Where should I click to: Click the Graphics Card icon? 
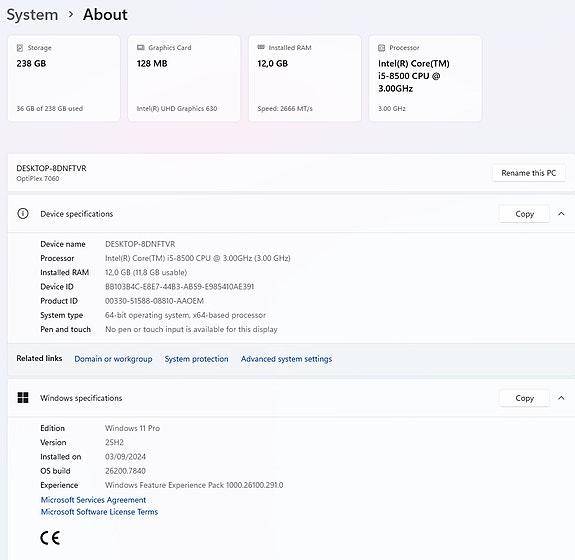click(140, 48)
